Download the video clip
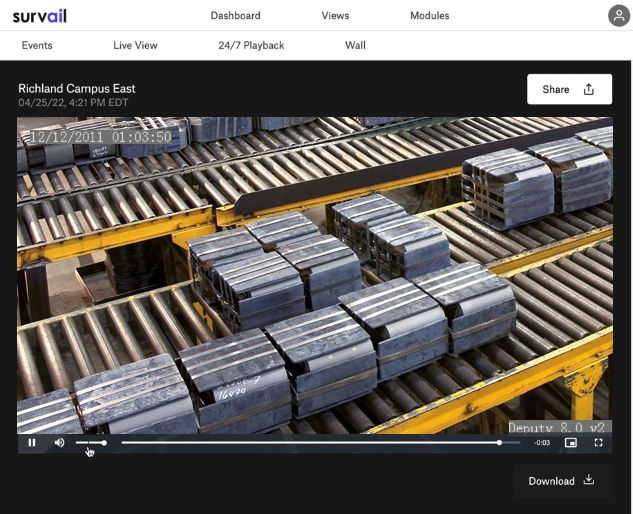This screenshot has width=633, height=514. (561, 481)
